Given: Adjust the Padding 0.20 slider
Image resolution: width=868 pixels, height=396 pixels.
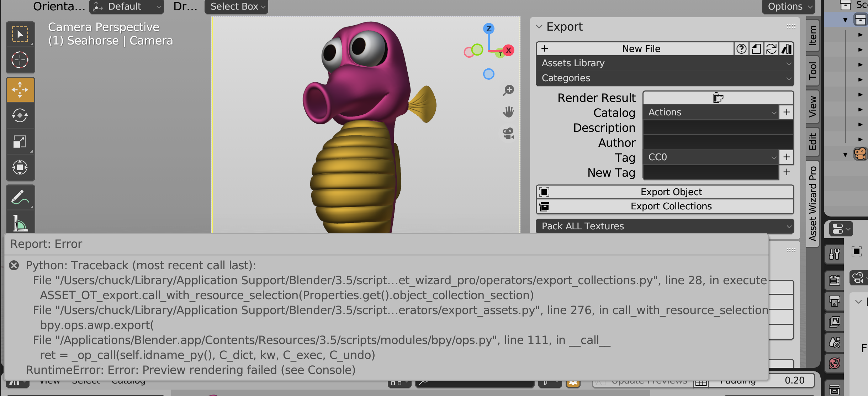Looking at the screenshot, I should click(x=762, y=380).
